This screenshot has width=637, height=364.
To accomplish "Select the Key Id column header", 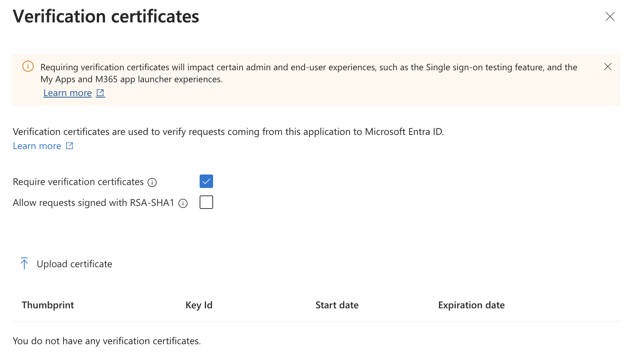I will click(199, 305).
